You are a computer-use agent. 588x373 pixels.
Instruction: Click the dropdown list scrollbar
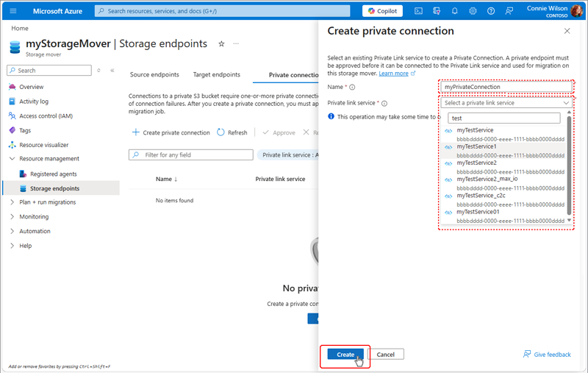(x=569, y=165)
